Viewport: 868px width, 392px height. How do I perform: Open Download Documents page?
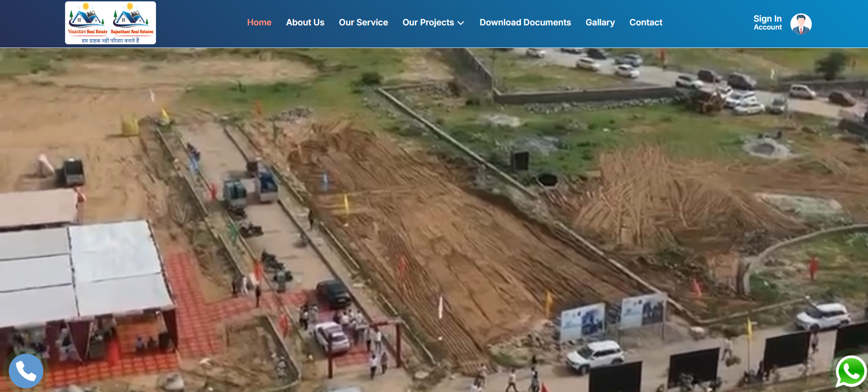point(525,23)
